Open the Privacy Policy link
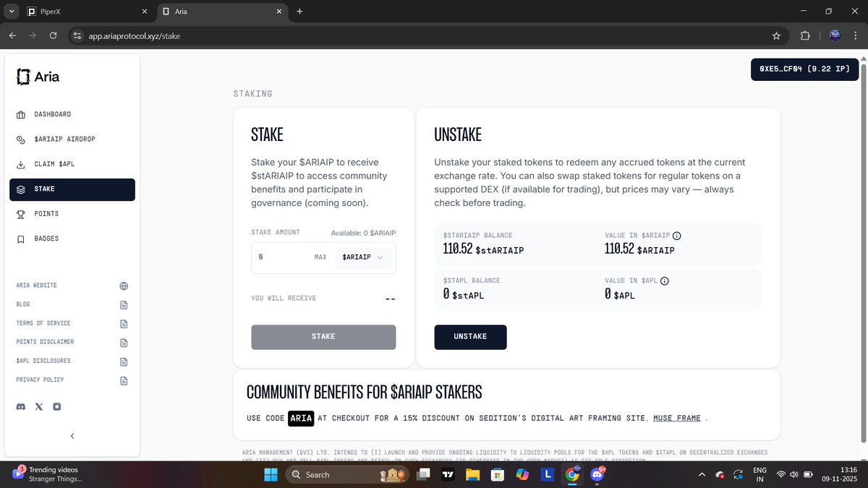This screenshot has width=868, height=488. (40, 380)
